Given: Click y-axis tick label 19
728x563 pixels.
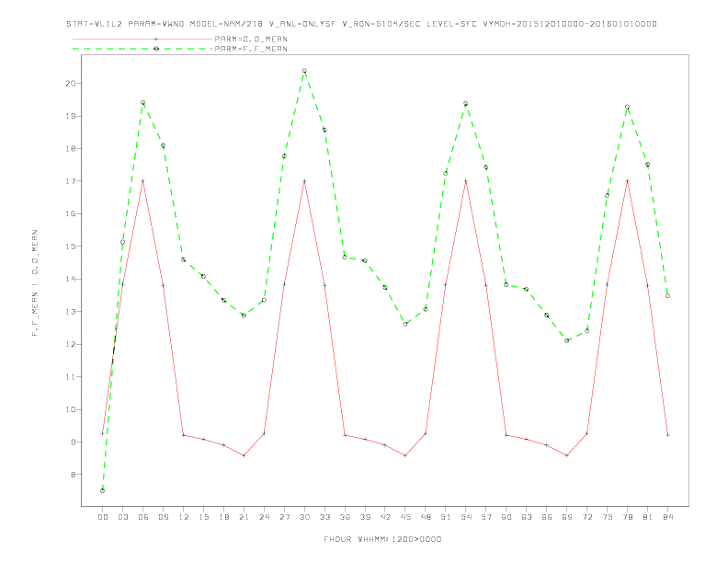Looking at the screenshot, I should [x=71, y=116].
